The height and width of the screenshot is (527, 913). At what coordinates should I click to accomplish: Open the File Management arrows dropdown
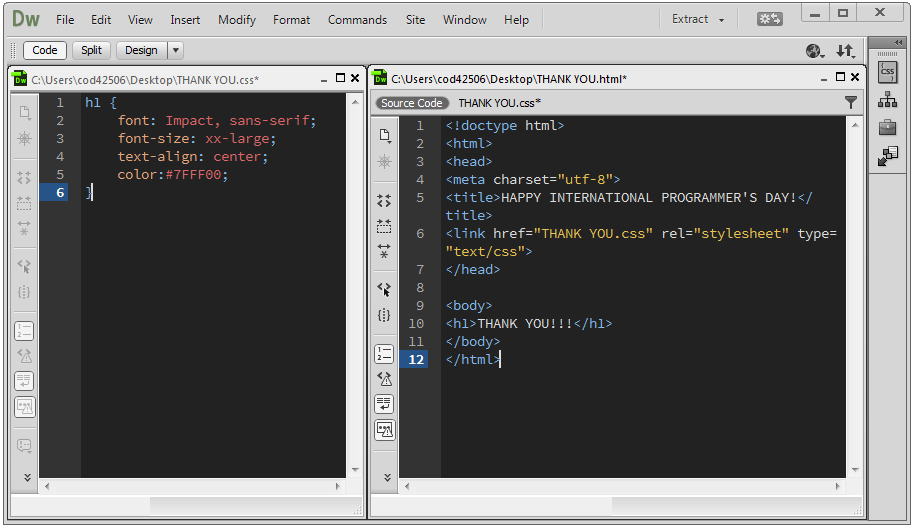point(845,51)
